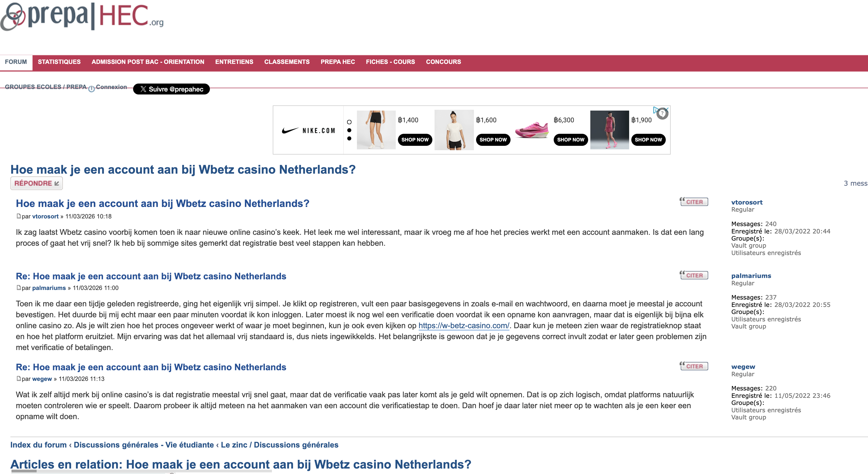Click the Connexion login link
This screenshot has height=474, width=868.
tap(112, 87)
